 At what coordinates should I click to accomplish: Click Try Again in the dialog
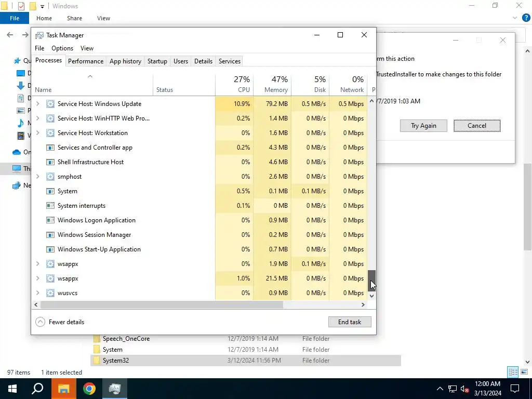tap(423, 126)
